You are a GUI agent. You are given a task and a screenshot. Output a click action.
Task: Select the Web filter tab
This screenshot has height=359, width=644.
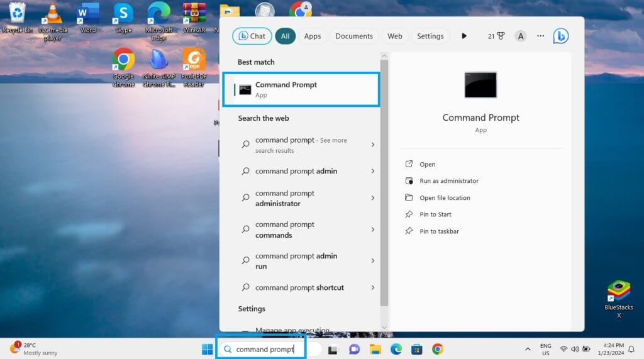395,36
